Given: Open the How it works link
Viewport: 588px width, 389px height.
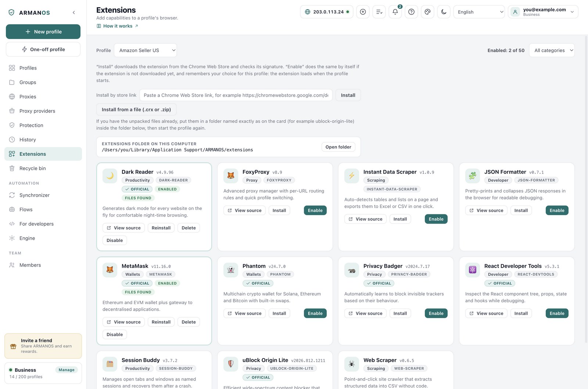Looking at the screenshot, I should pyautogui.click(x=118, y=26).
